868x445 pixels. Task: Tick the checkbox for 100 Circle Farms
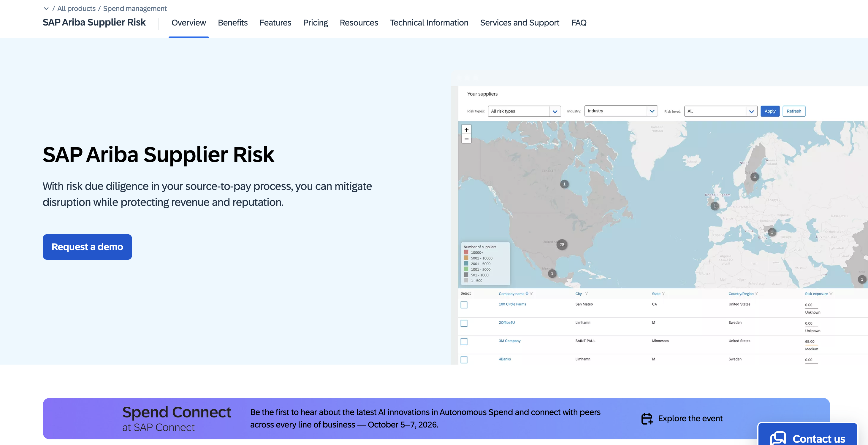(x=464, y=305)
